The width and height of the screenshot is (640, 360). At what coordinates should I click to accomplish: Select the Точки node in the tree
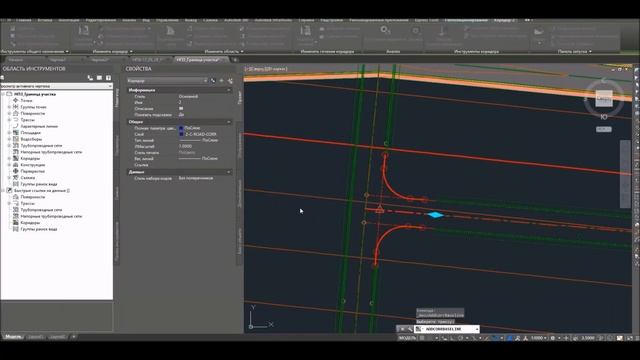(x=26, y=100)
